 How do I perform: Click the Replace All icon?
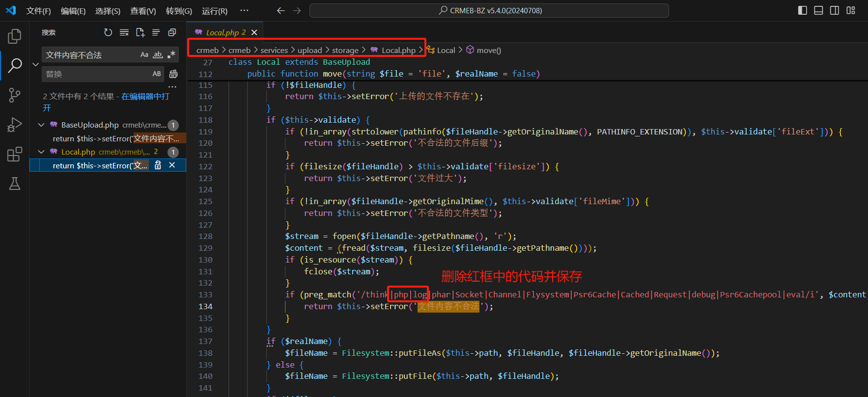[173, 74]
